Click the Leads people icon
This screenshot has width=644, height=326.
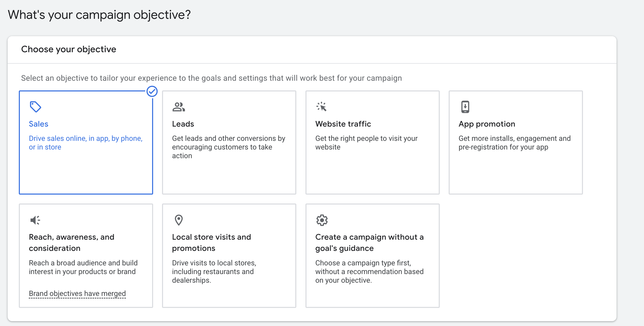point(179,107)
